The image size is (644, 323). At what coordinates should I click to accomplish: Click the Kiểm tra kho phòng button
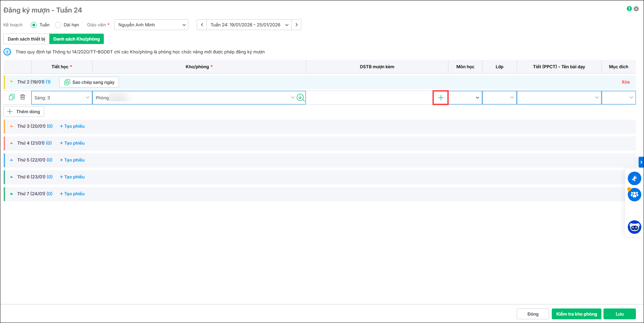click(576, 314)
